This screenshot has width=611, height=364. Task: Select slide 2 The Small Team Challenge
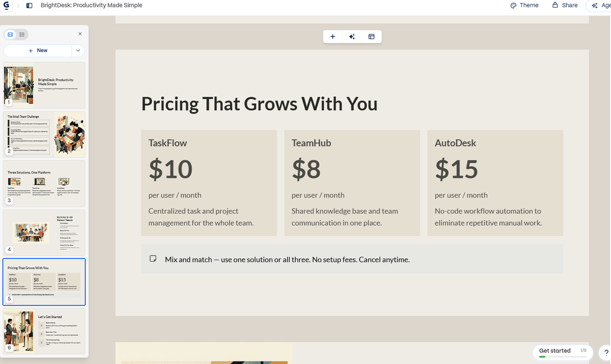tap(44, 134)
